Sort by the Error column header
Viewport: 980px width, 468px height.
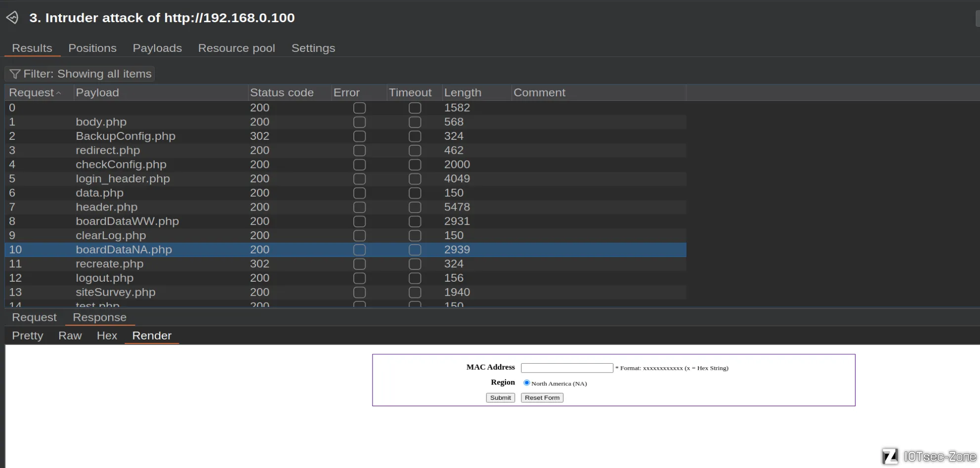(359, 92)
